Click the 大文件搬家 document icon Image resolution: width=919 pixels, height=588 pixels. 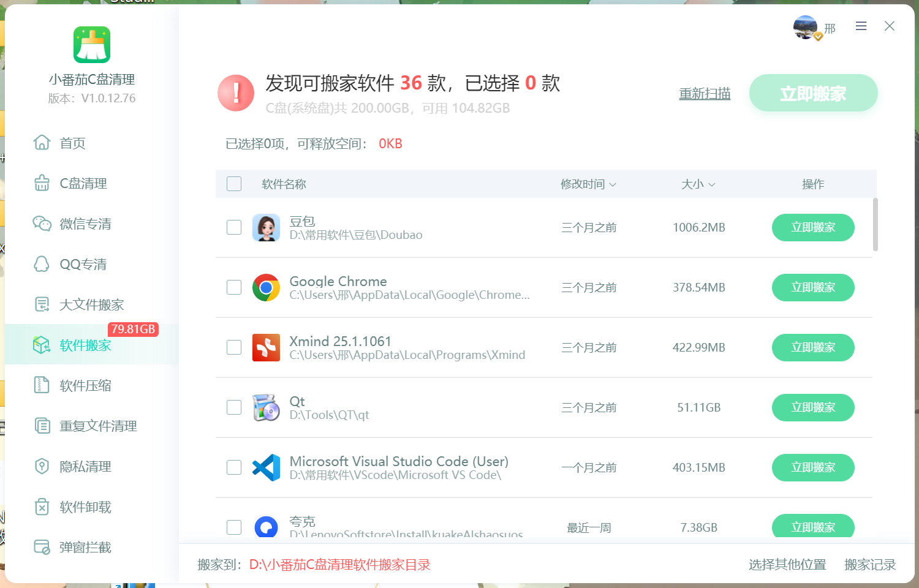point(42,304)
